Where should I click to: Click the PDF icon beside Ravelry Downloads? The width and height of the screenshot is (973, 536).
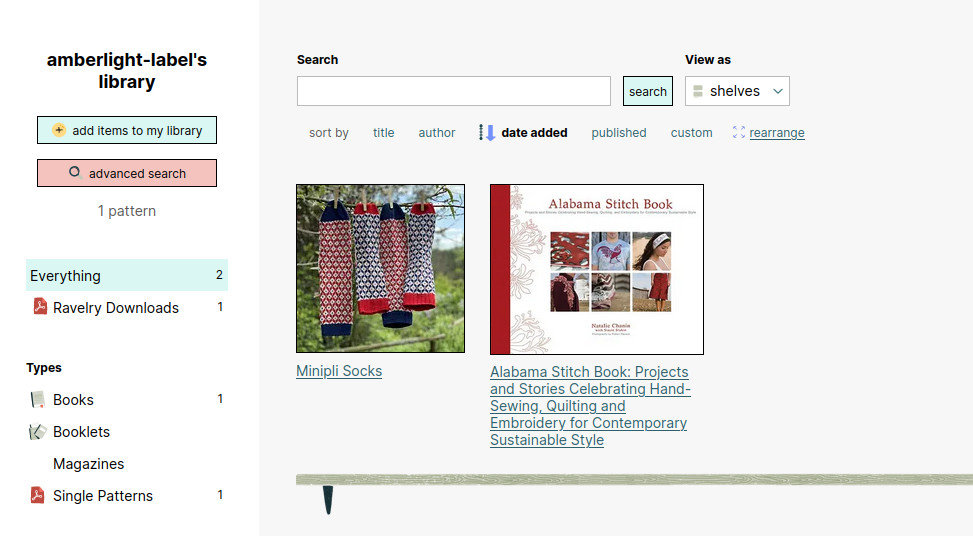click(40, 306)
